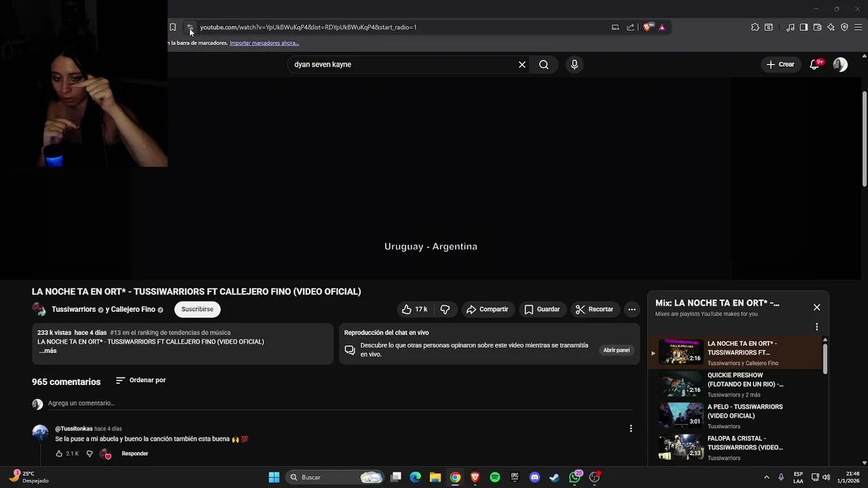Bookmark this page in the browser
This screenshot has width=868, height=488.
[172, 27]
